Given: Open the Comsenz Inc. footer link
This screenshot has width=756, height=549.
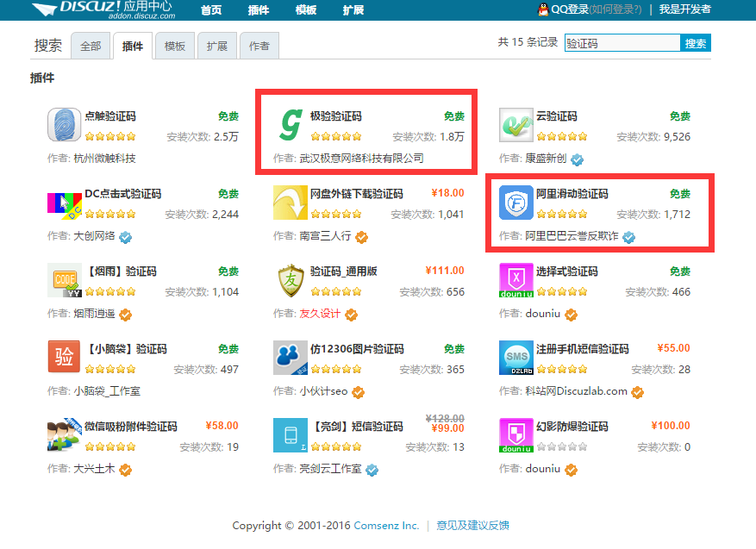Looking at the screenshot, I should pos(386,526).
